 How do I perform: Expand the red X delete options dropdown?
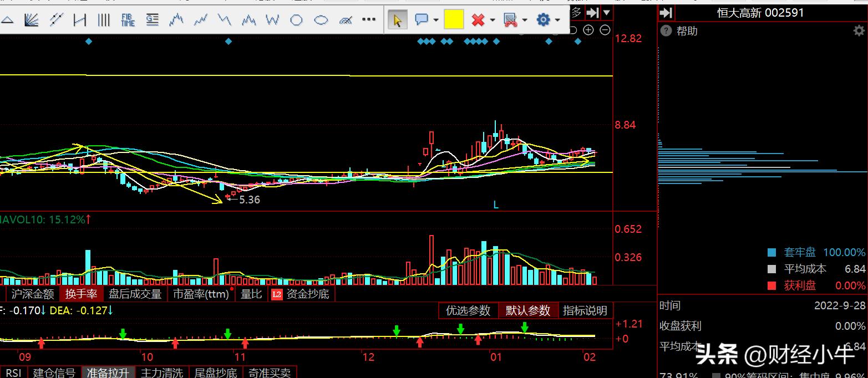tap(493, 21)
